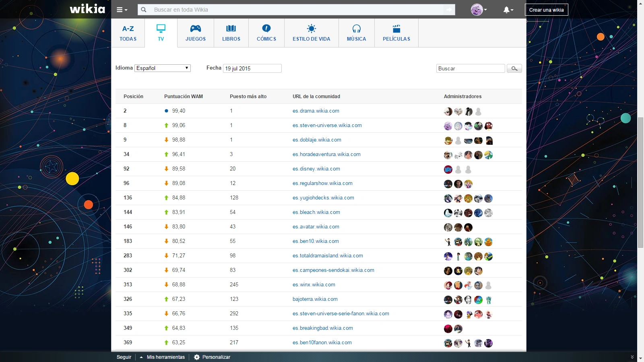Open the notifications bell
The height and width of the screenshot is (362, 644).
click(x=508, y=10)
